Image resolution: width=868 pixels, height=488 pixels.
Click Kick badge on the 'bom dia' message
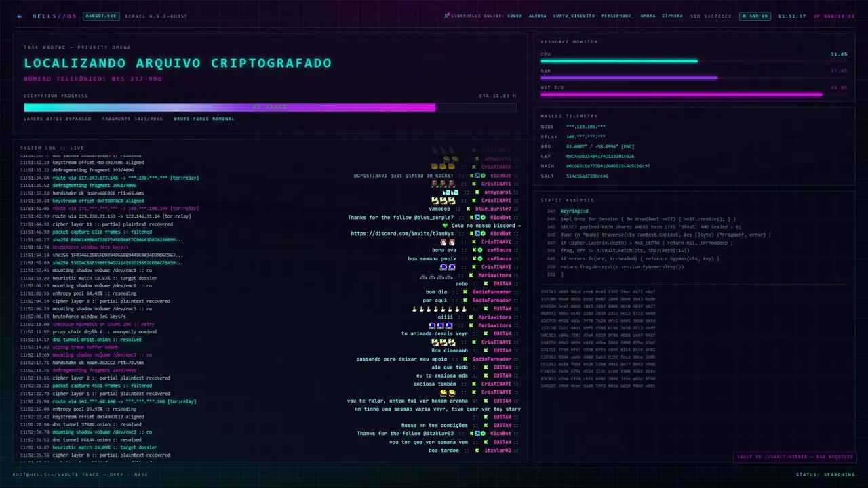point(465,291)
